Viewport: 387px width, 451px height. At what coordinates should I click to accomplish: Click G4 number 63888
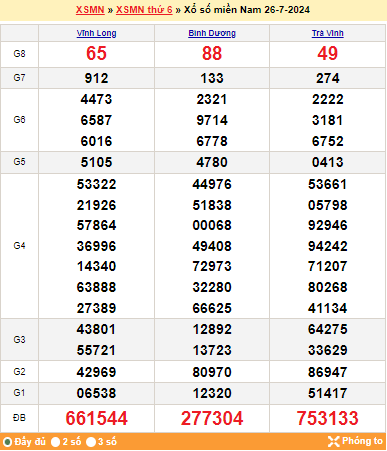click(96, 287)
